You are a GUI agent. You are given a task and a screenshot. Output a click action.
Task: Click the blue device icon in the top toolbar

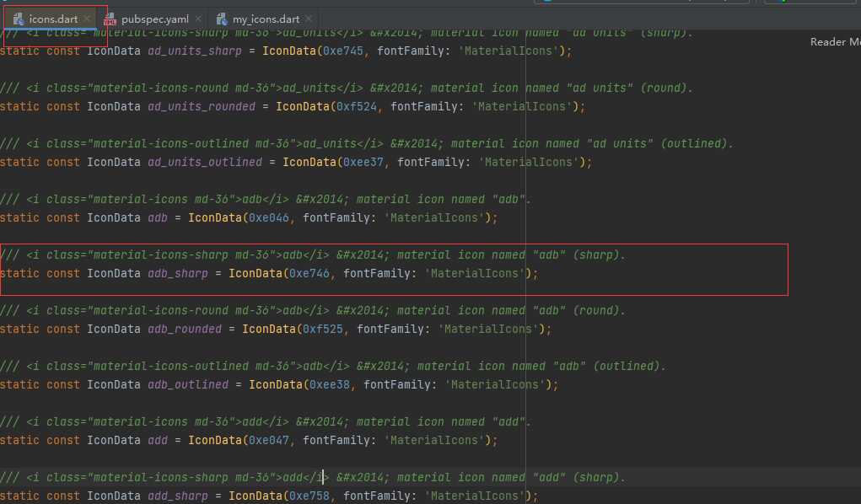547,3
